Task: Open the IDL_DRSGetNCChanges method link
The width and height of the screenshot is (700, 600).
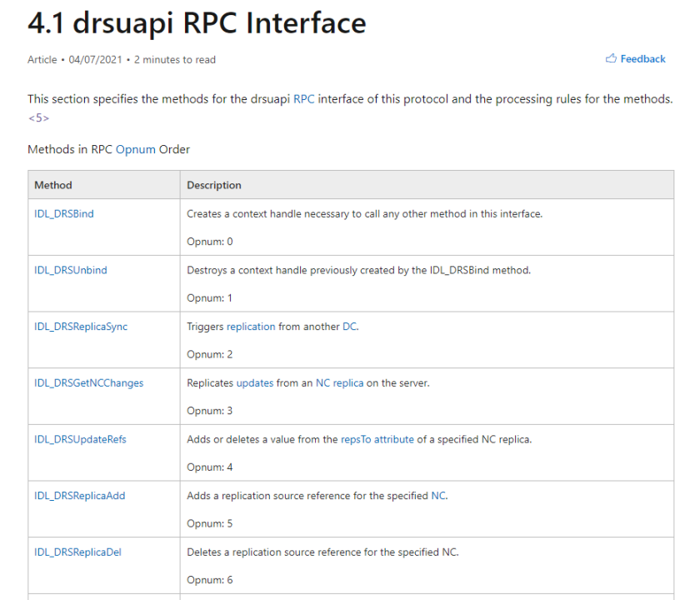Action: [x=88, y=383]
